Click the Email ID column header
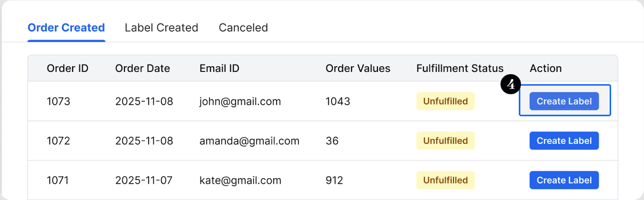 (219, 68)
